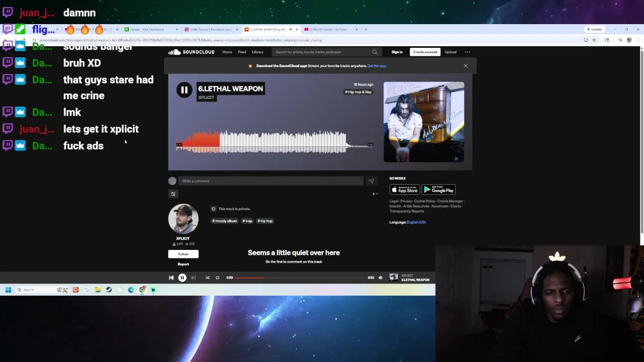The width and height of the screenshot is (644, 362).
Task: Switch to the Discord browser tab
Action: (x=210, y=29)
